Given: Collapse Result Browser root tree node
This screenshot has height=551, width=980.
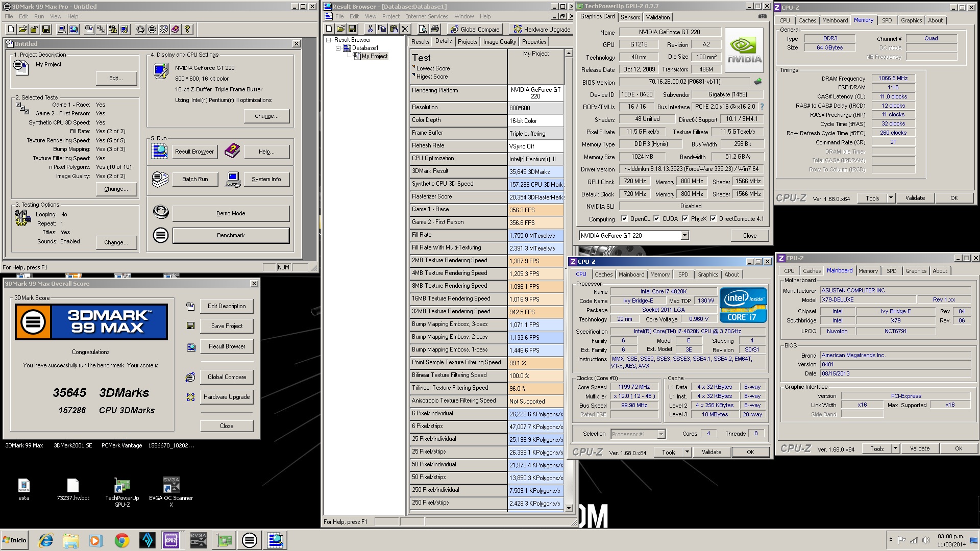Looking at the screenshot, I should (329, 40).
